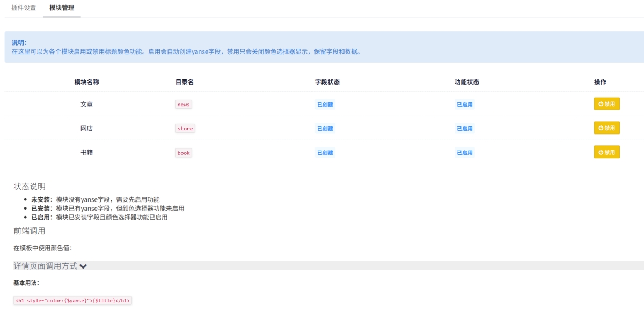
Task: Click the 模块名称 column header
Action: coord(86,82)
